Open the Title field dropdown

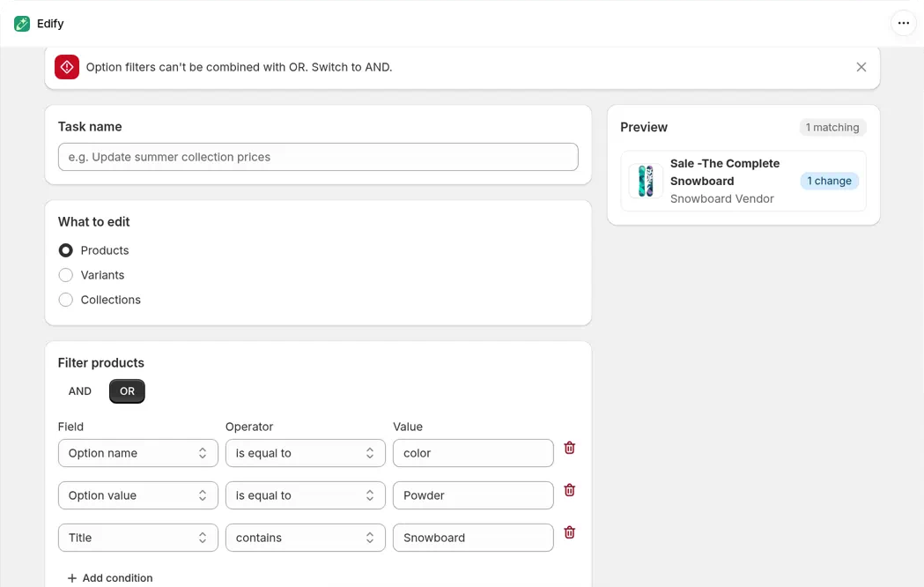[138, 538]
